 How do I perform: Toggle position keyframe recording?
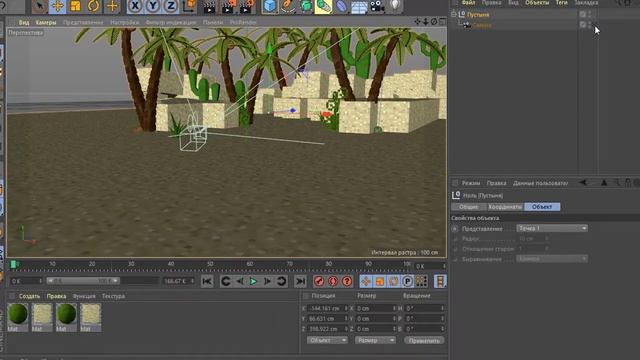tap(366, 281)
